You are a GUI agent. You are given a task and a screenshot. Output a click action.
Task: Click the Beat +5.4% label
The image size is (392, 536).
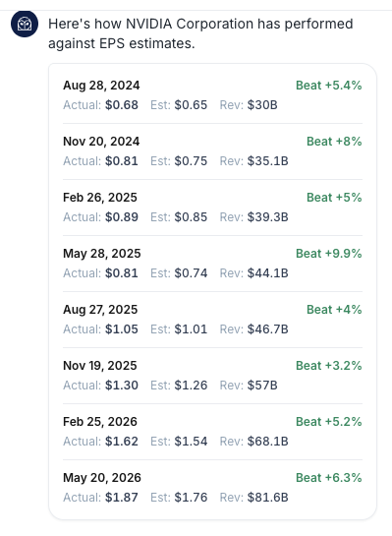(x=328, y=86)
